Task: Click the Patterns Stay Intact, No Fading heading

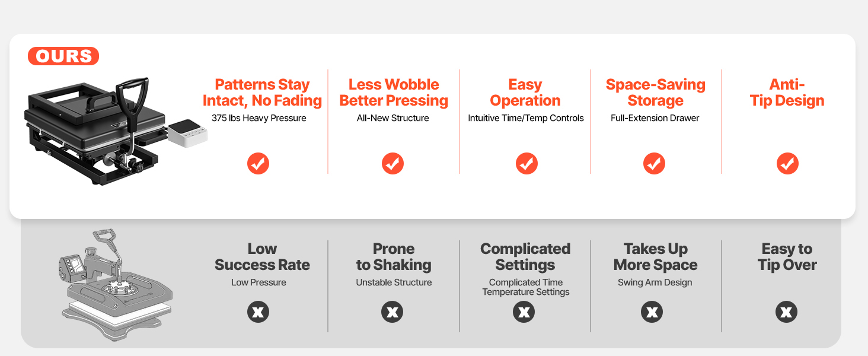Action: pyautogui.click(x=262, y=93)
